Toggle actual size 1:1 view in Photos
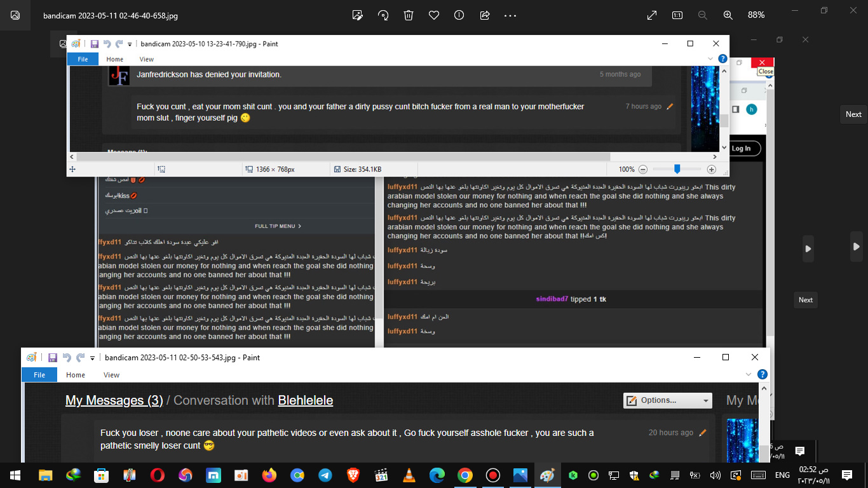This screenshot has width=868, height=488. [677, 15]
